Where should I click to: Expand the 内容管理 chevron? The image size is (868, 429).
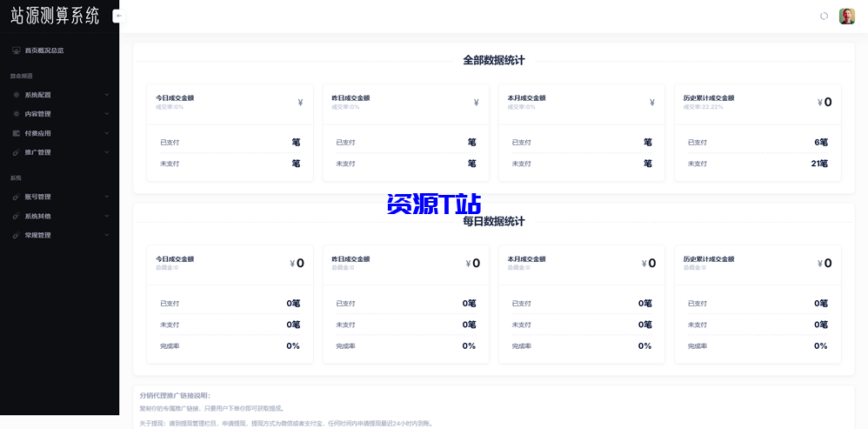click(107, 114)
